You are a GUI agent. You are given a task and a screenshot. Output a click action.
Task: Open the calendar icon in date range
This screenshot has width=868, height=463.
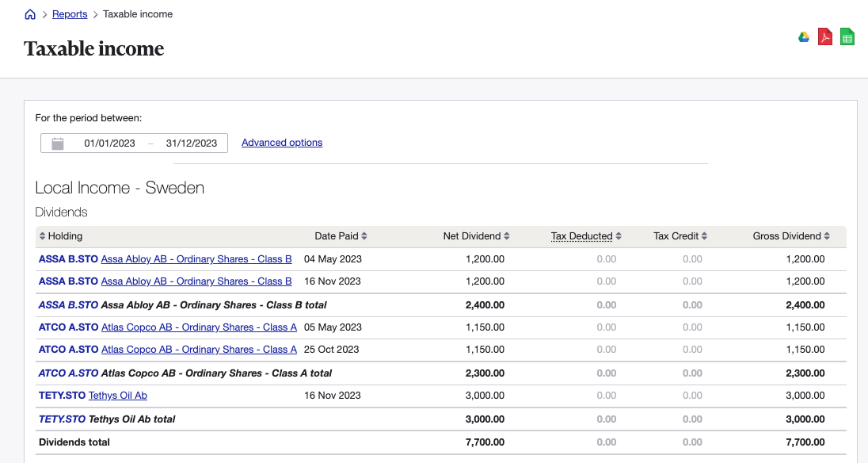[58, 143]
